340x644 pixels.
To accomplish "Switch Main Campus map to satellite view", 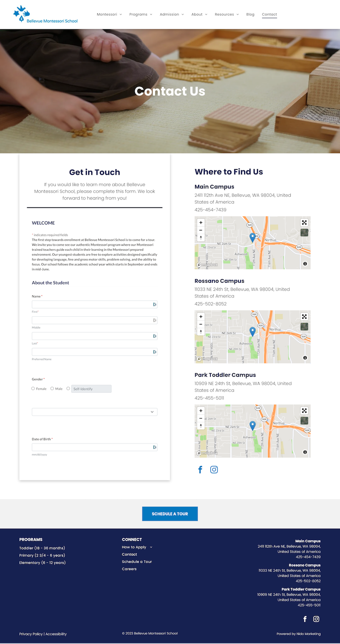I will (x=304, y=233).
